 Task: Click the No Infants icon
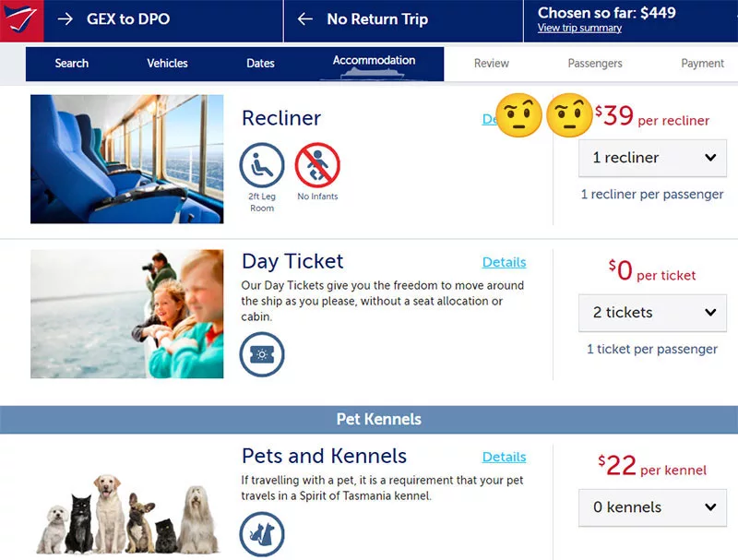point(317,165)
